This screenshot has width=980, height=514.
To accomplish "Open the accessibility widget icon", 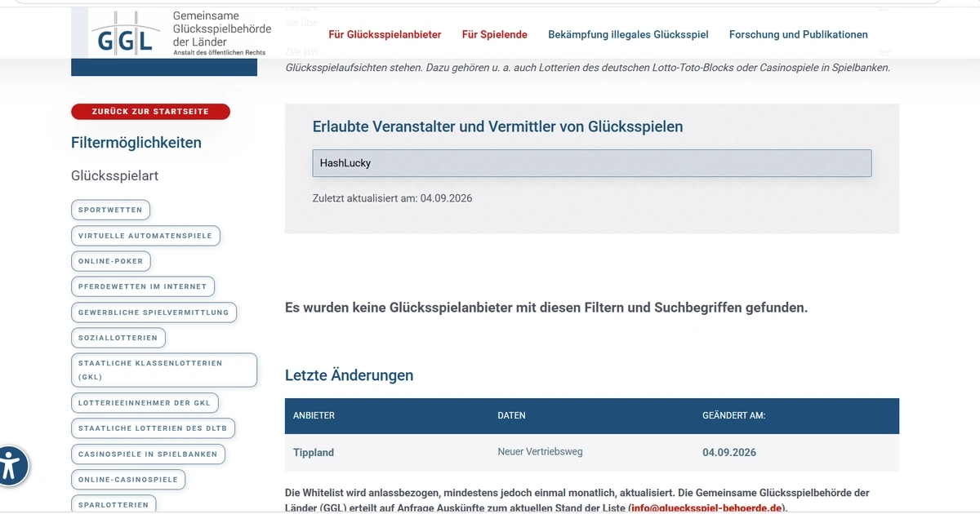I will [11, 466].
